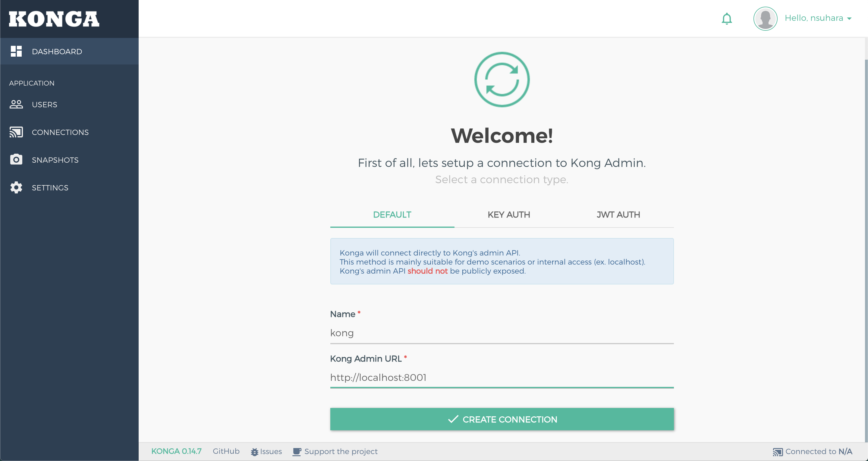Image resolution: width=868 pixels, height=461 pixels.
Task: Click the Name field label
Action: 342,314
